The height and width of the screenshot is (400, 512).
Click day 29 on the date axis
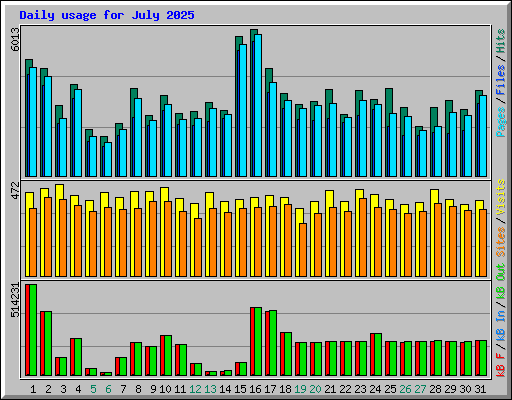(x=450, y=389)
